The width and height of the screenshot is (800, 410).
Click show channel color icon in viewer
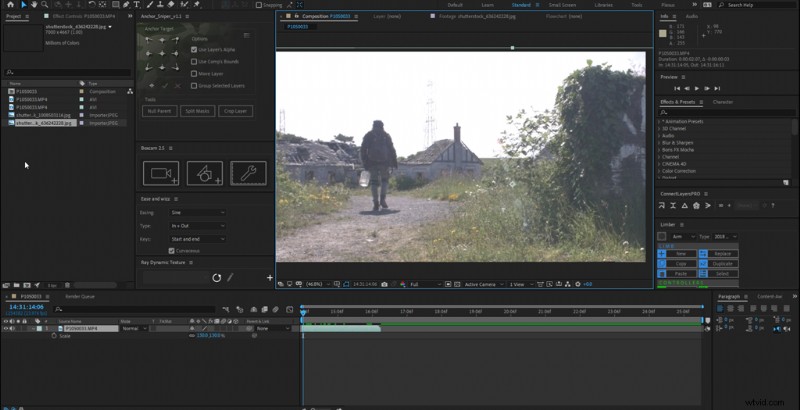coord(403,284)
